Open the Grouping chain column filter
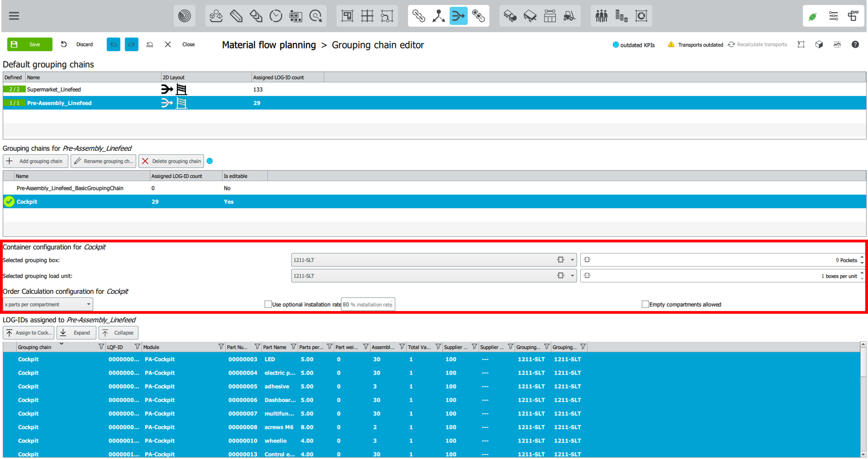868x459 pixels. click(x=101, y=347)
